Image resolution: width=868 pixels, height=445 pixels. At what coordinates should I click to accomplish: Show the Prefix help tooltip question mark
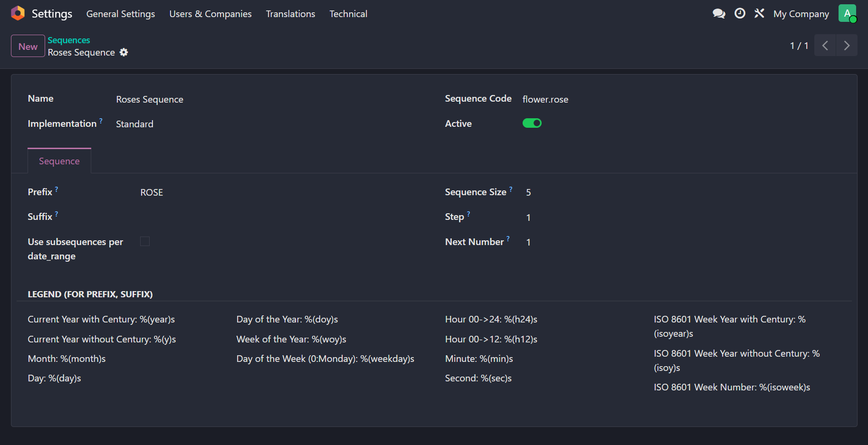(57, 189)
